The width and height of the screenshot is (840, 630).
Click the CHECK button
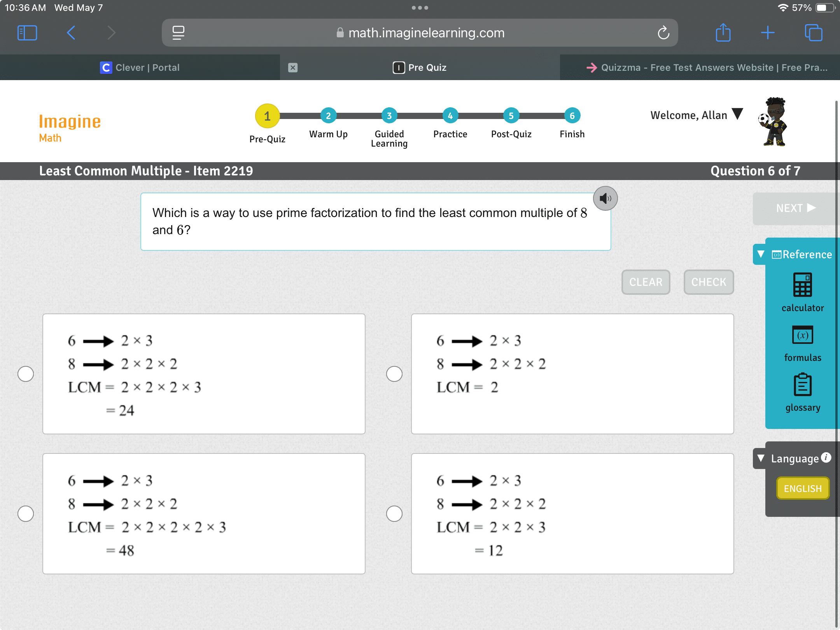709,282
